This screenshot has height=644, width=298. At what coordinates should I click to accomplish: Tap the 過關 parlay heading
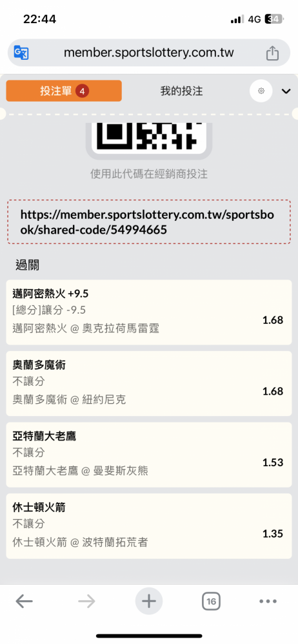point(27,265)
